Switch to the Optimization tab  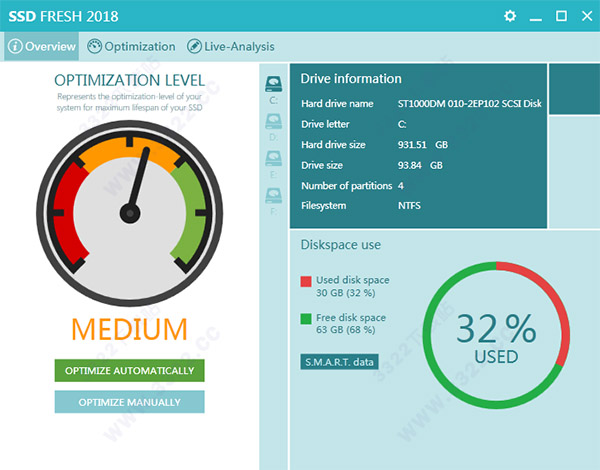click(139, 46)
